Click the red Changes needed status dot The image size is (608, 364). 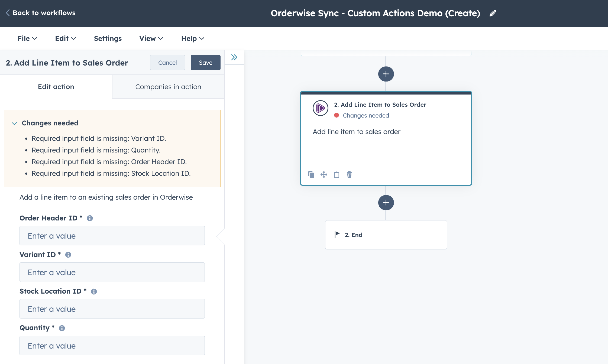click(x=337, y=115)
